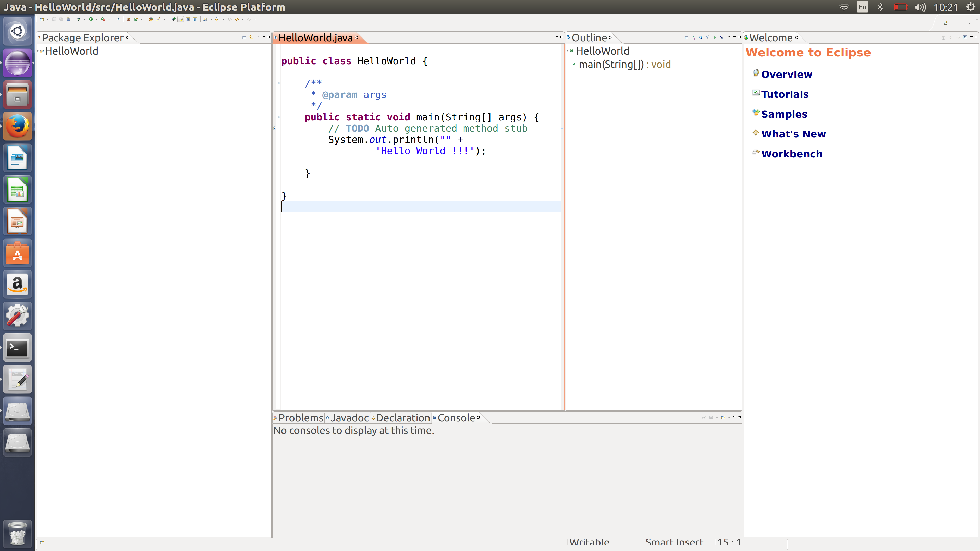Open Package Explorer view menu triangle

coord(258,36)
